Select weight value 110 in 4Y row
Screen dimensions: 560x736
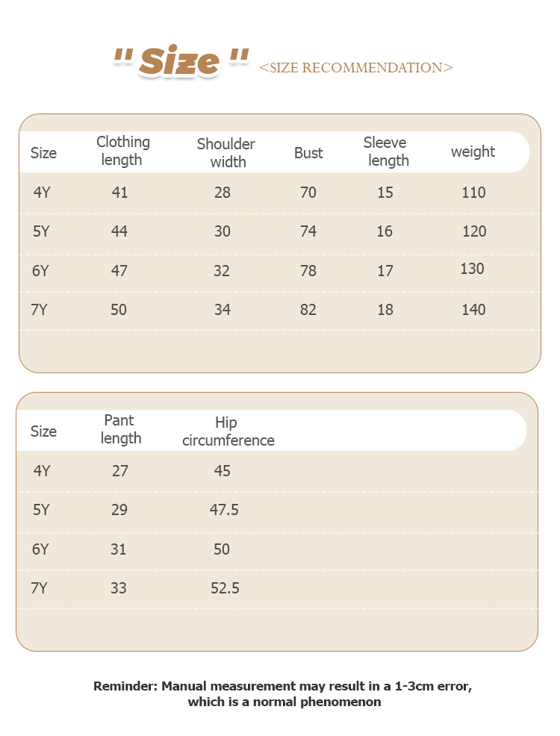pos(473,193)
